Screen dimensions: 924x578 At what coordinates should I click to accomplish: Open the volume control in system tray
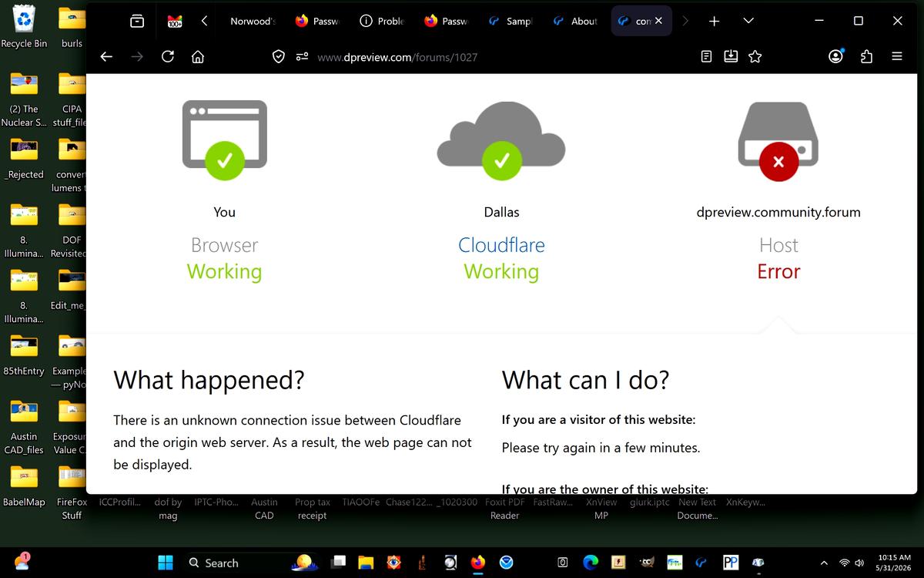[859, 563]
